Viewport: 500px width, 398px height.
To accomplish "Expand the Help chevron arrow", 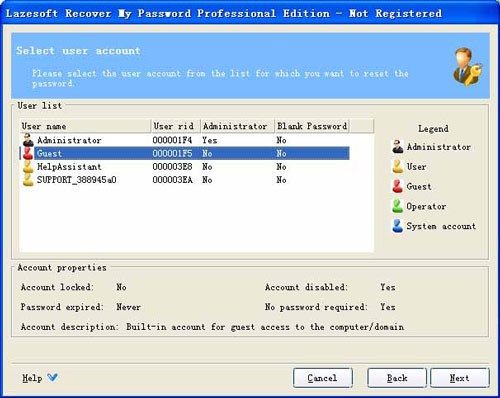I will point(52,377).
